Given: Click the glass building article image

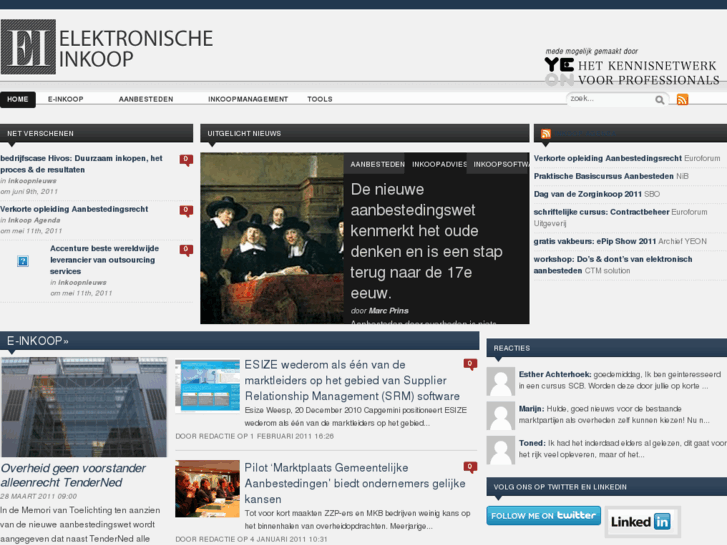Looking at the screenshot, I should click(x=84, y=407).
